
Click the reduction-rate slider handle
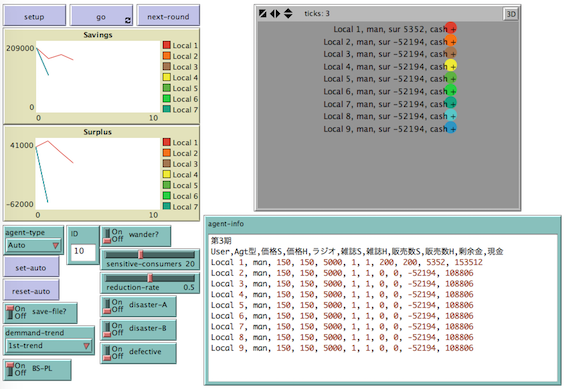pyautogui.click(x=150, y=278)
